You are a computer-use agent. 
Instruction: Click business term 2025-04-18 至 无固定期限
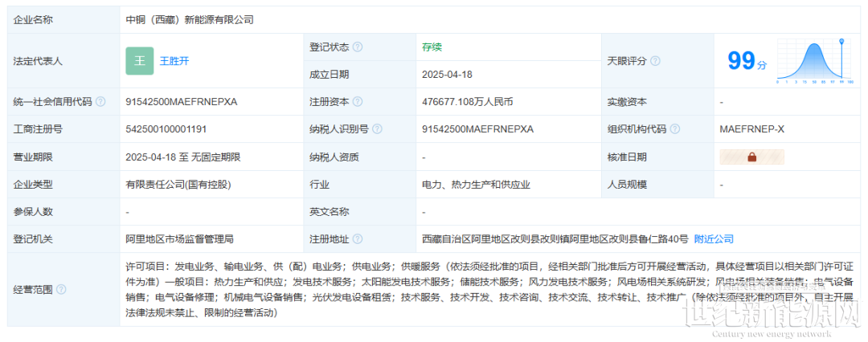coord(183,157)
